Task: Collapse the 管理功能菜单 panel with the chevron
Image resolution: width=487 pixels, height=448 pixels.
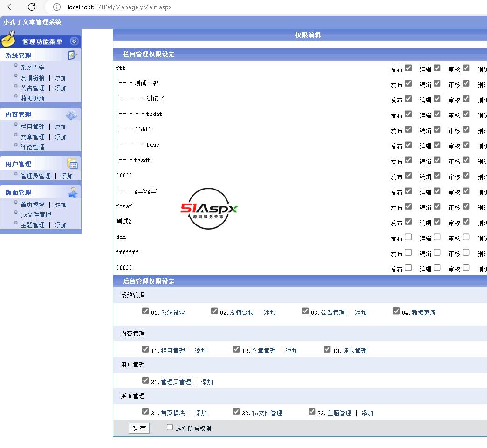Action: [x=74, y=41]
